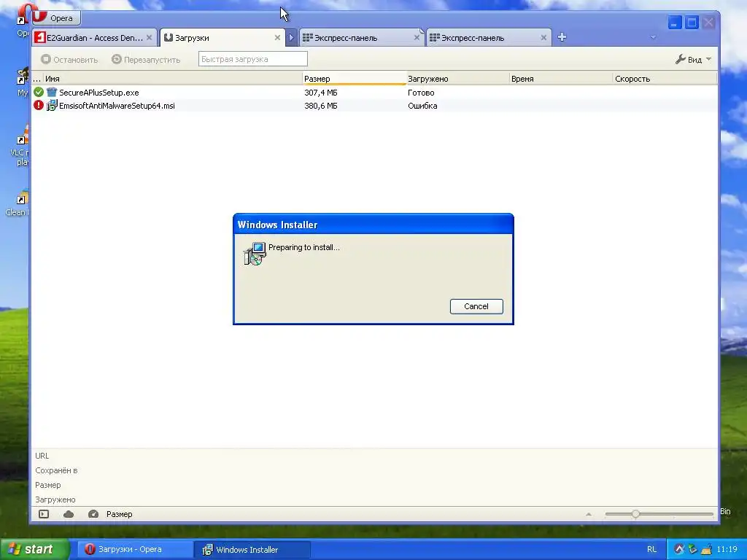This screenshot has width=747, height=560.
Task: Click the second system tray icon
Action: pyautogui.click(x=693, y=549)
